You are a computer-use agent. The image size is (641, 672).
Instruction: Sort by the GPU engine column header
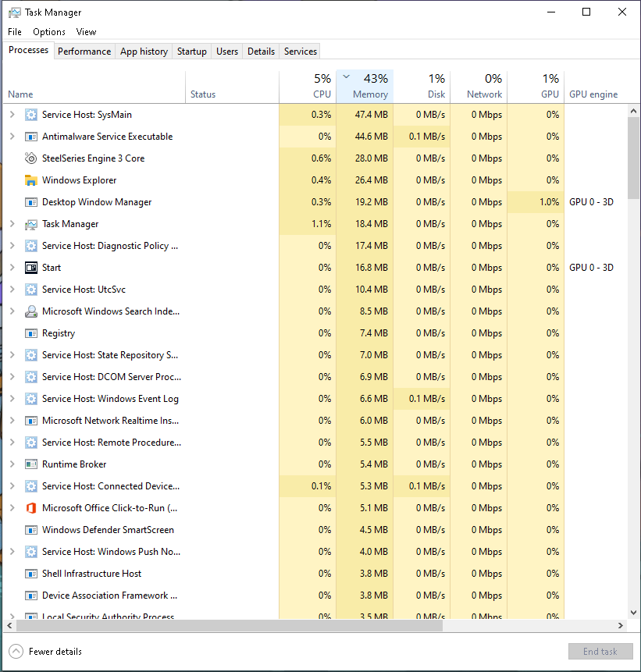(x=596, y=87)
